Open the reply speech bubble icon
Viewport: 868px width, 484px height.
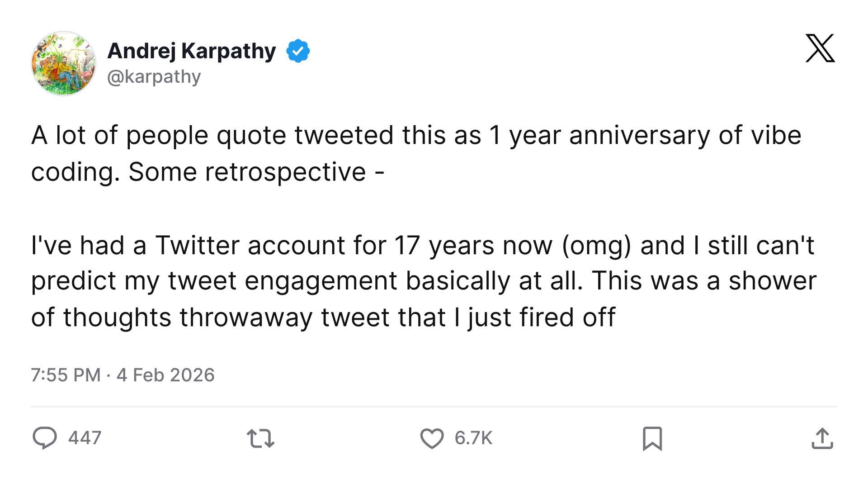point(45,438)
